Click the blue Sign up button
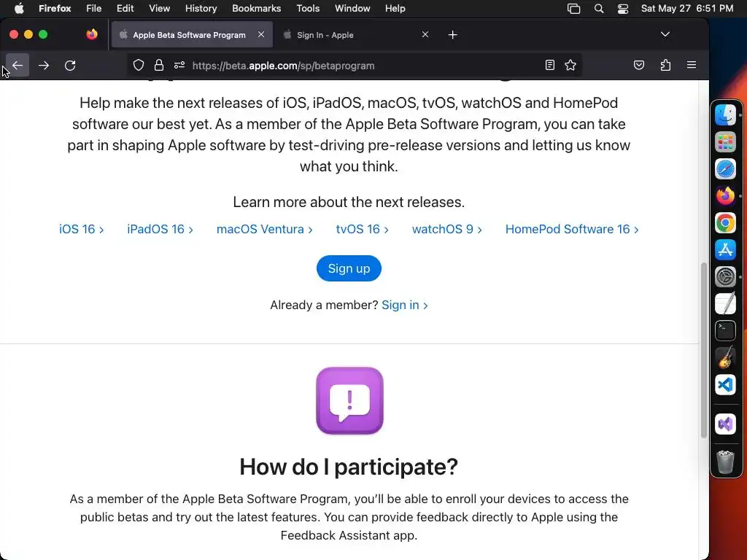747x560 pixels. 349,268
